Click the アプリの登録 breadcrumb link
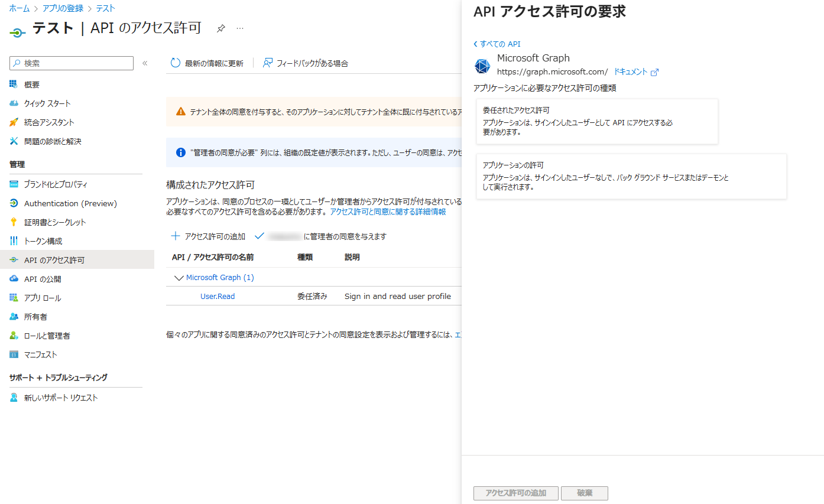 coord(63,8)
